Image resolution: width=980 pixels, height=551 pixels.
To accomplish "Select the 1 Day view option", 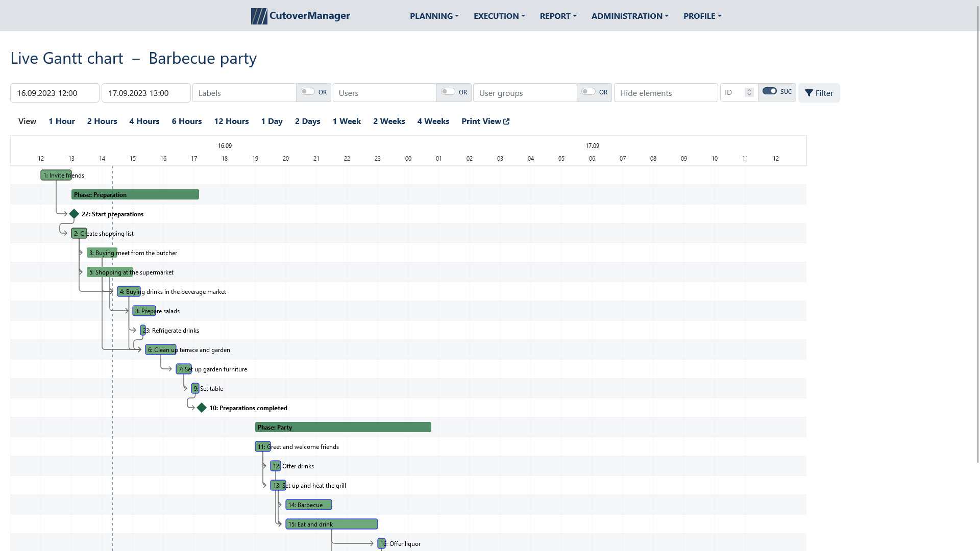I will pyautogui.click(x=272, y=121).
